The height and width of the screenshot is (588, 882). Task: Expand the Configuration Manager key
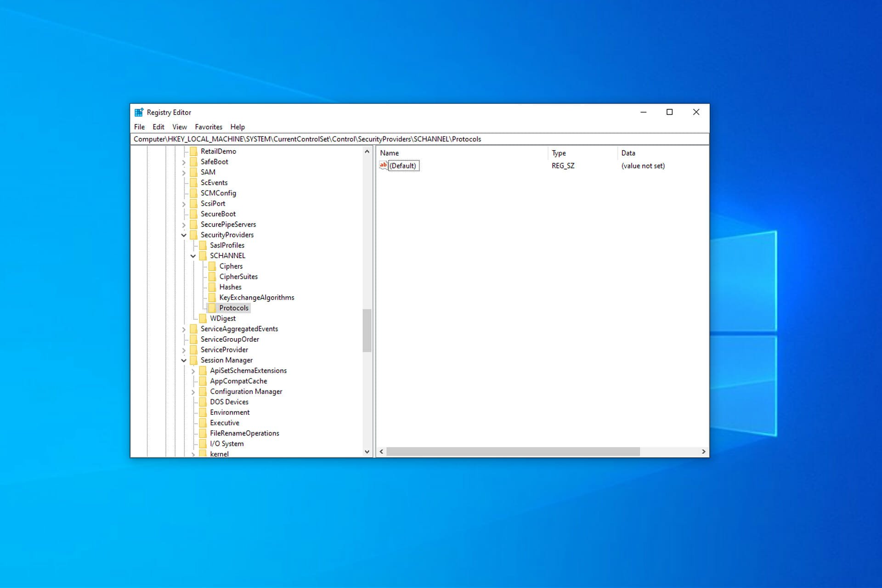tap(193, 392)
